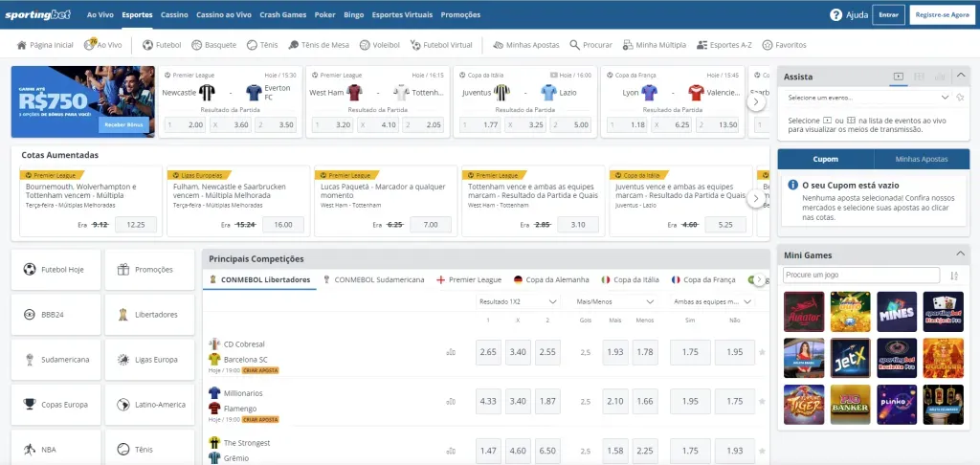Open Resultado 1X2 market dropdown
980x465 pixels.
(518, 302)
